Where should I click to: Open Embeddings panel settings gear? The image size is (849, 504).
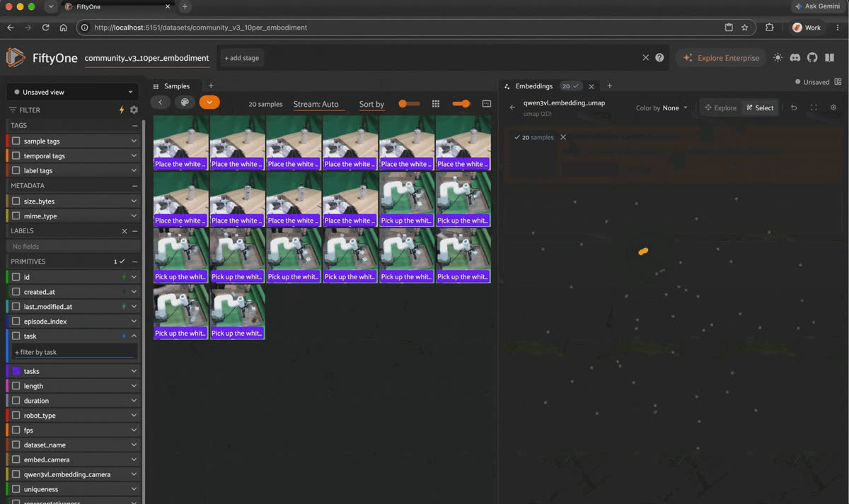[x=833, y=108]
